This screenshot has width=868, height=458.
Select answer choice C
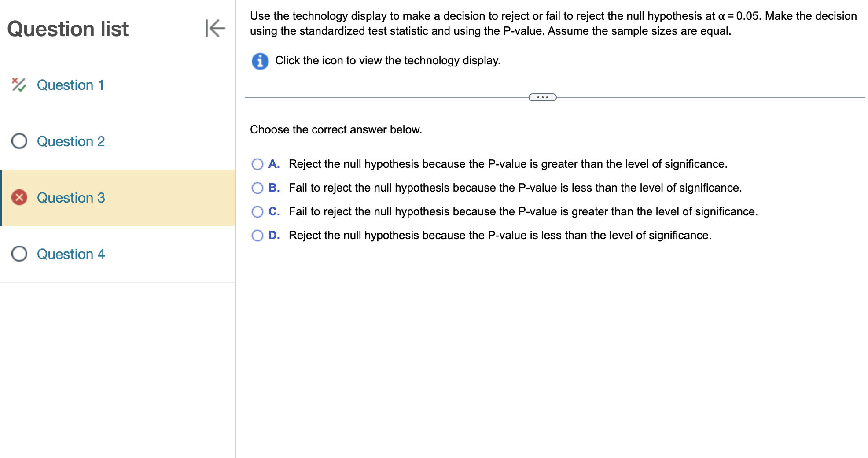click(x=257, y=211)
